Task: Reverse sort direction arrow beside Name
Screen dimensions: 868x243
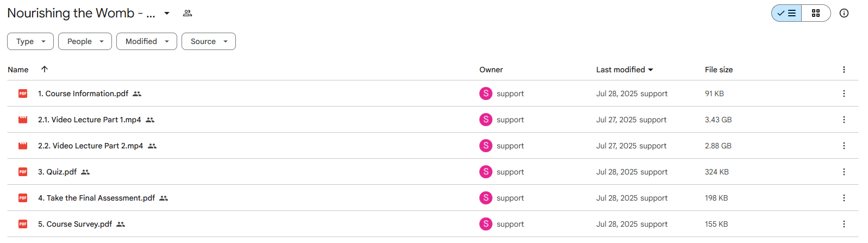Action: point(45,69)
